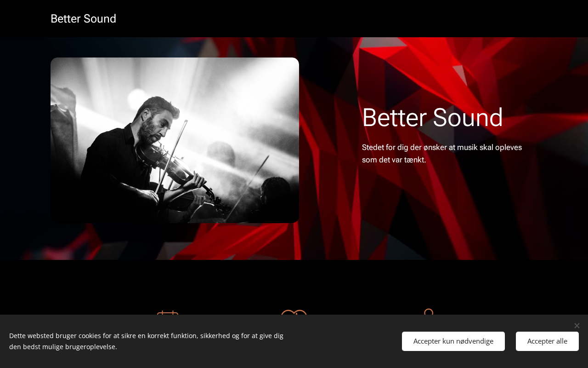Image resolution: width=588 pixels, height=368 pixels.
Task: Click the tagline starting with Stedet for dig
Action: coord(442,154)
